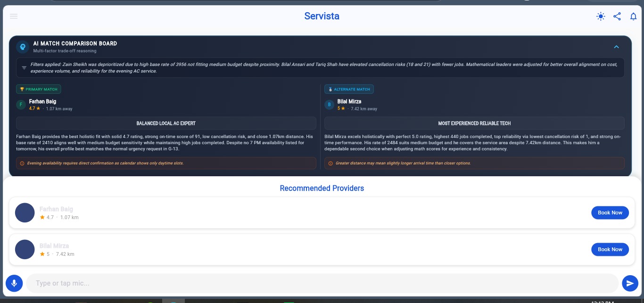The width and height of the screenshot is (644, 303).
Task: Click the 5 star rating in Bilal's provider card
Action: [x=45, y=254]
